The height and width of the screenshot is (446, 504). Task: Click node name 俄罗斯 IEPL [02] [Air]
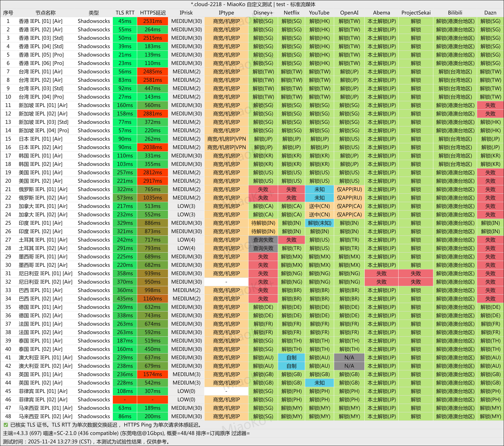(43, 198)
